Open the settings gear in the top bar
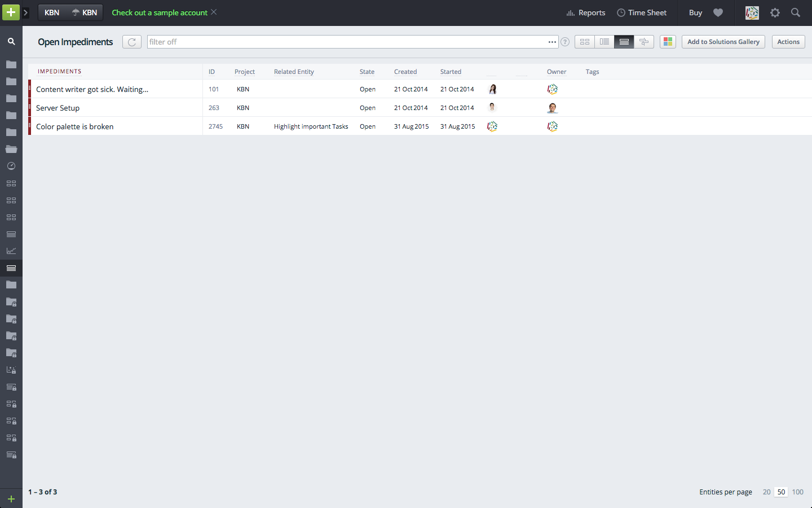Image resolution: width=812 pixels, height=508 pixels. [775, 12]
